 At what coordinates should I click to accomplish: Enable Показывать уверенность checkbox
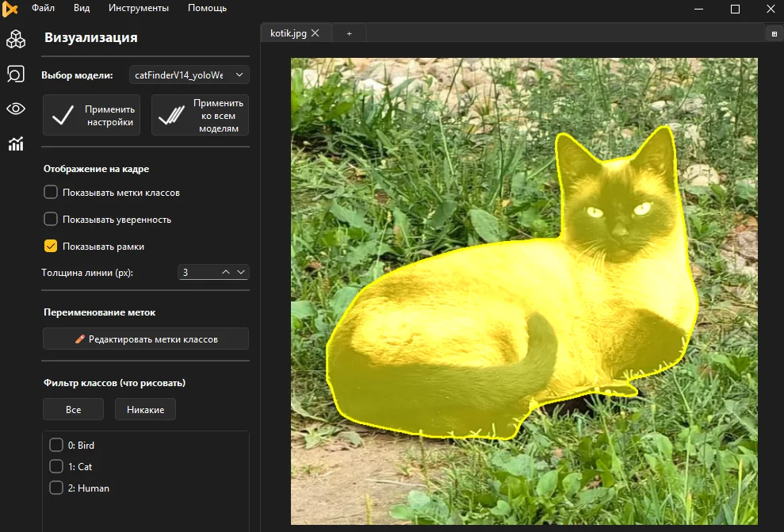(x=51, y=219)
